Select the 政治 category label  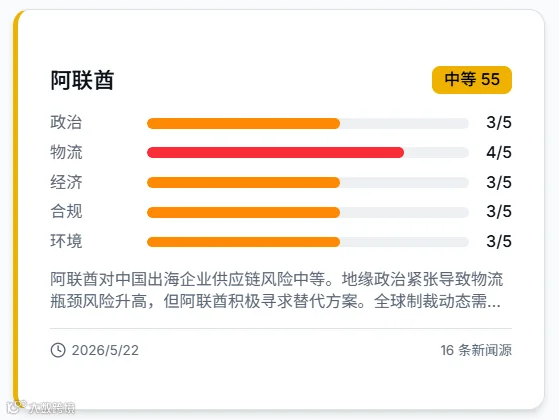point(66,122)
